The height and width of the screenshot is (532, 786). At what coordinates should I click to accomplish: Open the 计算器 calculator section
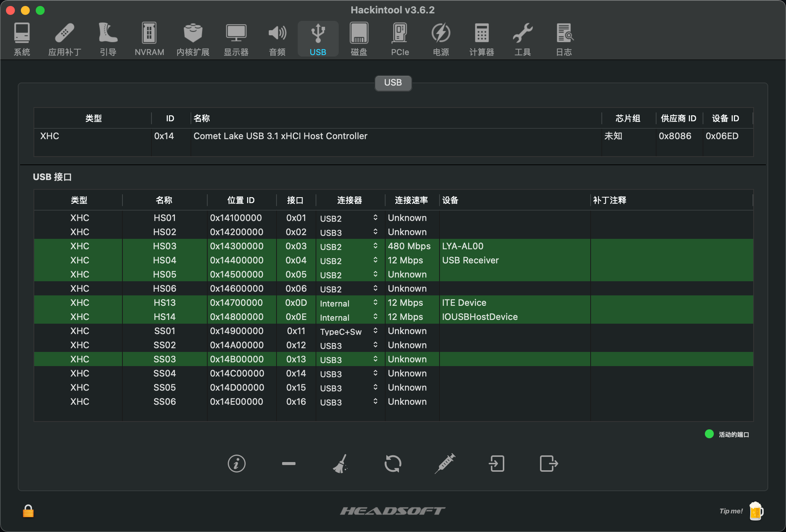pos(482,39)
